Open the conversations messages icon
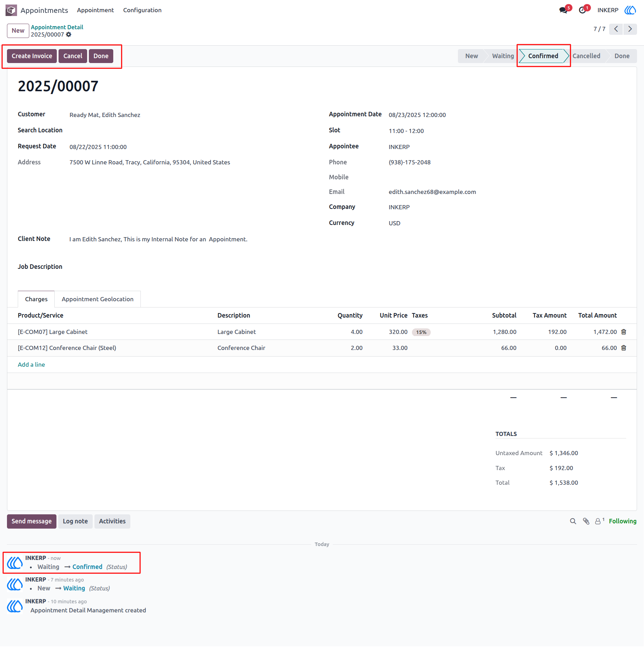 (563, 10)
